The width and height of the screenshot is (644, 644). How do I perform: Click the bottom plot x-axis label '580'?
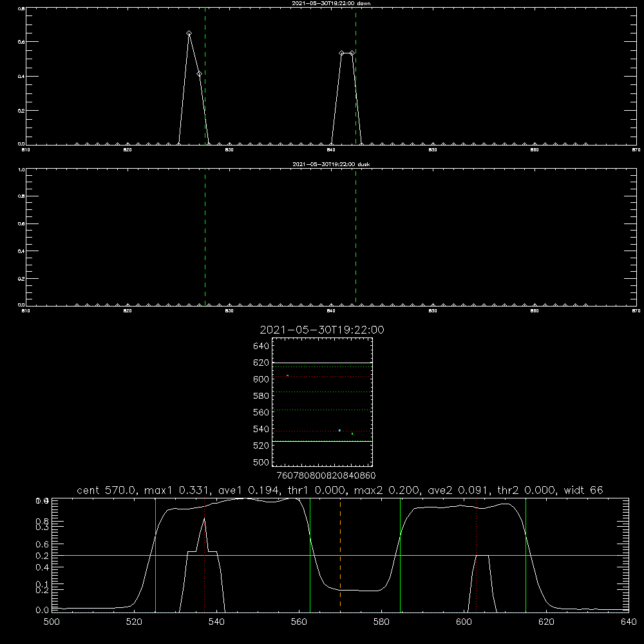pyautogui.click(x=381, y=622)
